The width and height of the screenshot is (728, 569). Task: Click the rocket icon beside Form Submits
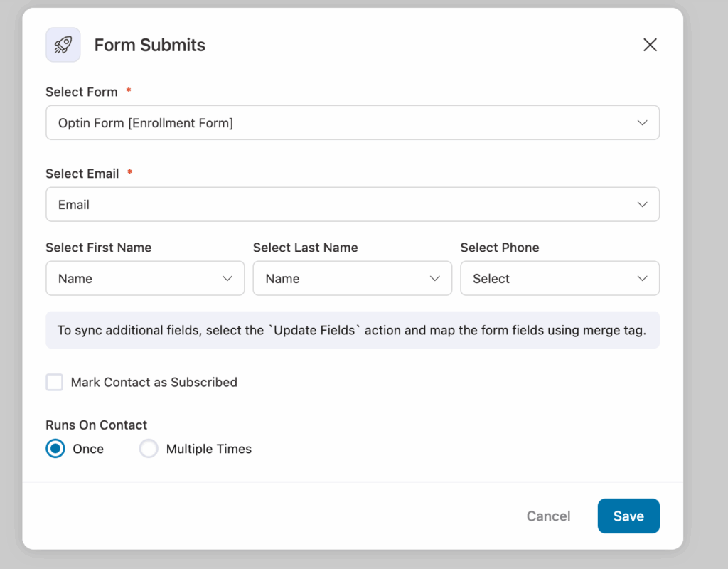click(x=63, y=44)
